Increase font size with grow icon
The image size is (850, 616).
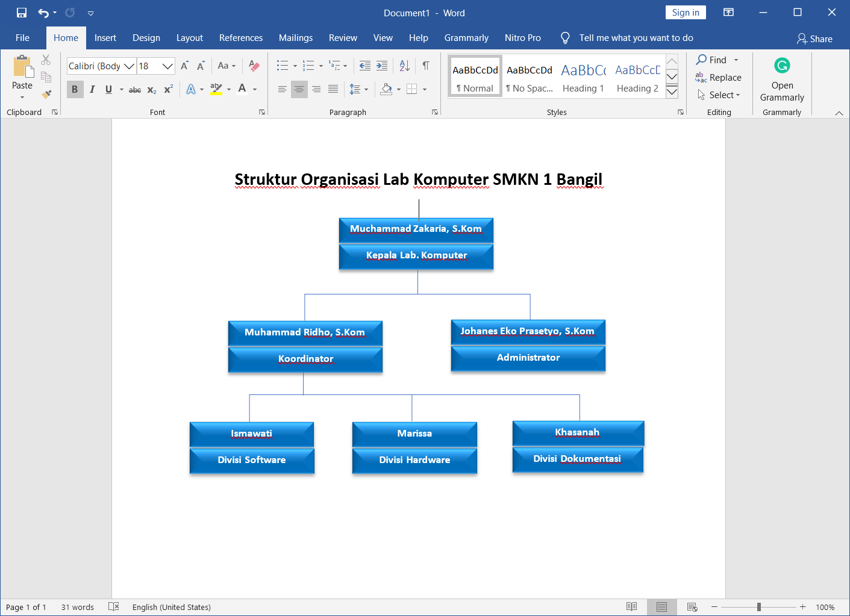[x=184, y=66]
